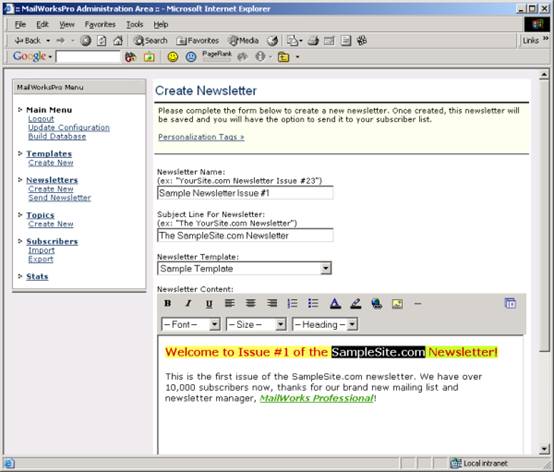Open the File menu

click(x=20, y=24)
